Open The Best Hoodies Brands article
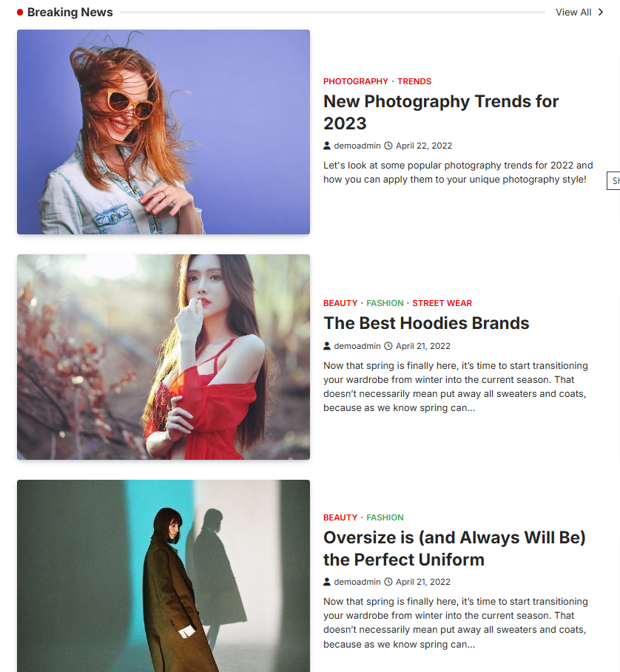The width and height of the screenshot is (620, 672). click(426, 323)
